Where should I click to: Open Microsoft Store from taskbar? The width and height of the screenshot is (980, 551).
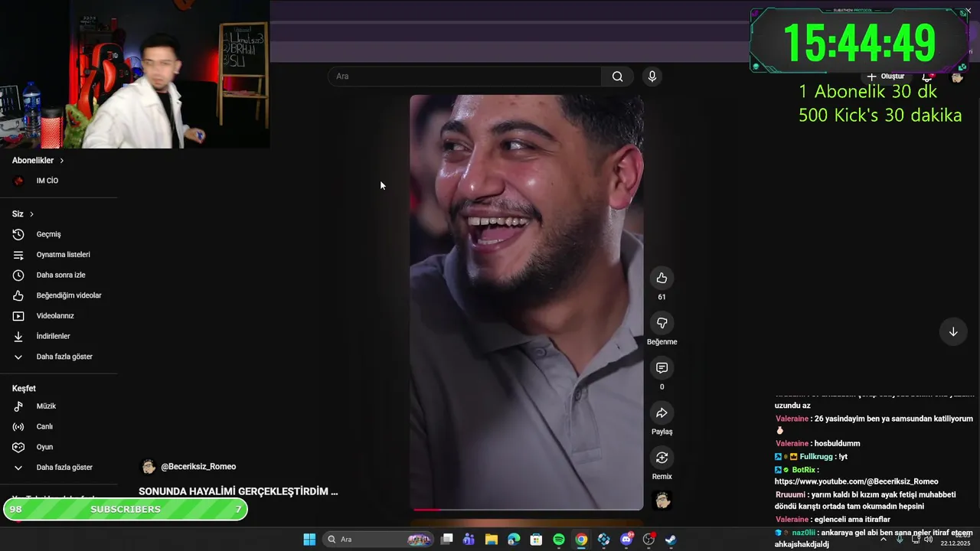(537, 540)
